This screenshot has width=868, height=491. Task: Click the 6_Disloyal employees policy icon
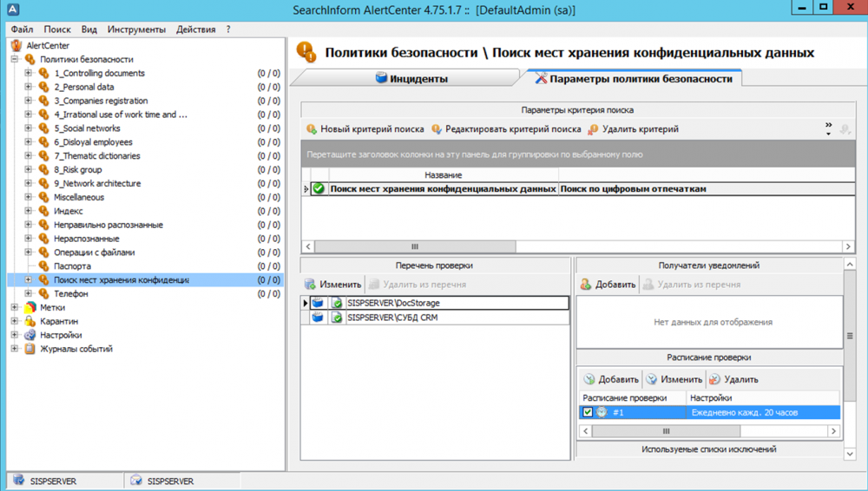(43, 141)
